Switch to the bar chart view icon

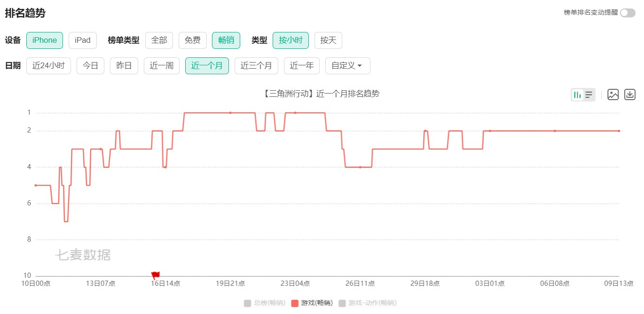coord(577,95)
